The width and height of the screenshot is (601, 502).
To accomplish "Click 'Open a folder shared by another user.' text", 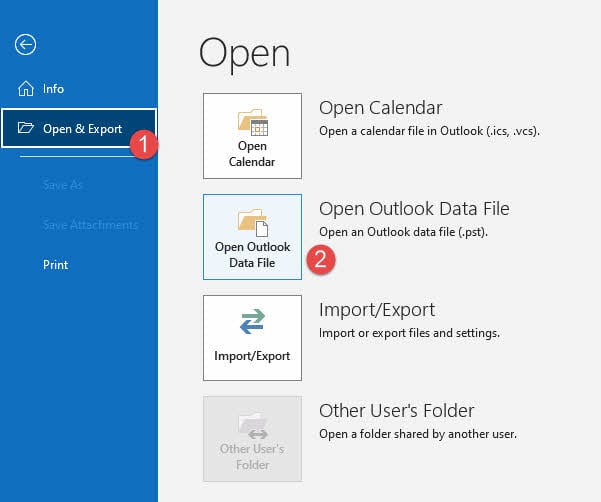I will click(418, 434).
